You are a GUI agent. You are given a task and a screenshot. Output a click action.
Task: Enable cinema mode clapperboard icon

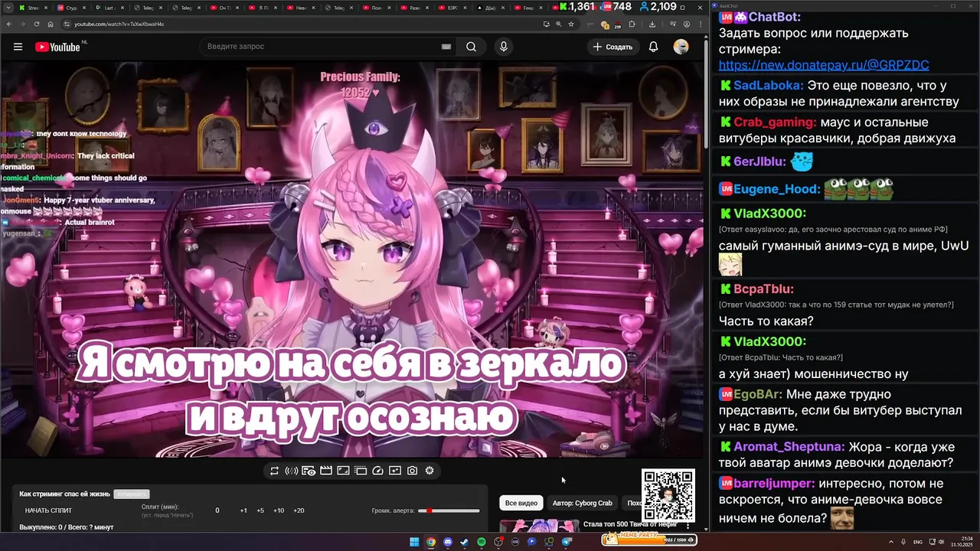(x=326, y=471)
